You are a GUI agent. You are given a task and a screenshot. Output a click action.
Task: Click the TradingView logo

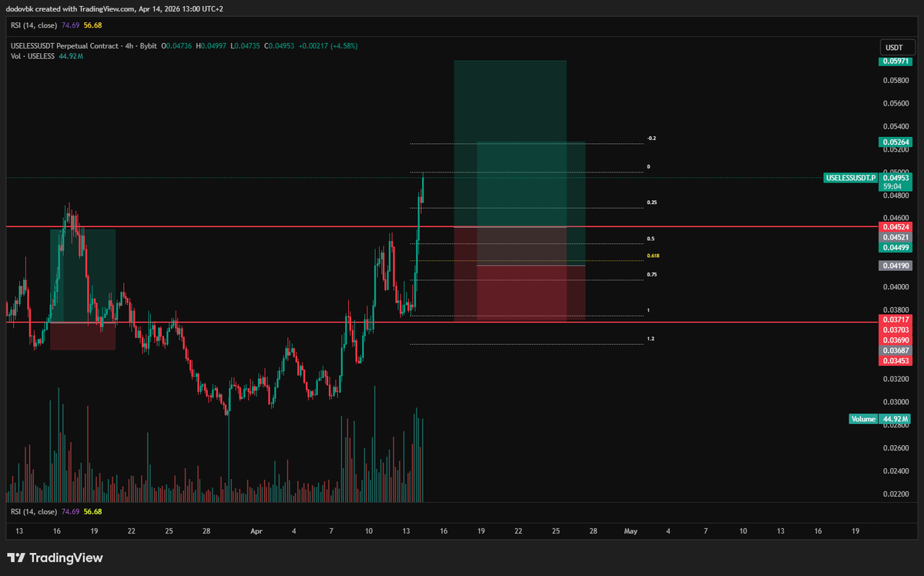click(55, 558)
